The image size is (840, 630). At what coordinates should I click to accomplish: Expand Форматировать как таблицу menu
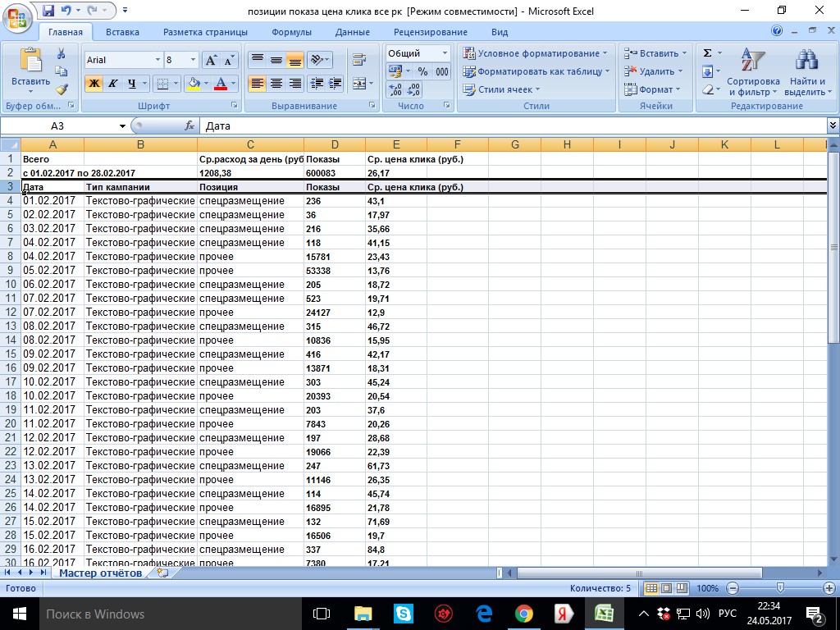tap(536, 71)
